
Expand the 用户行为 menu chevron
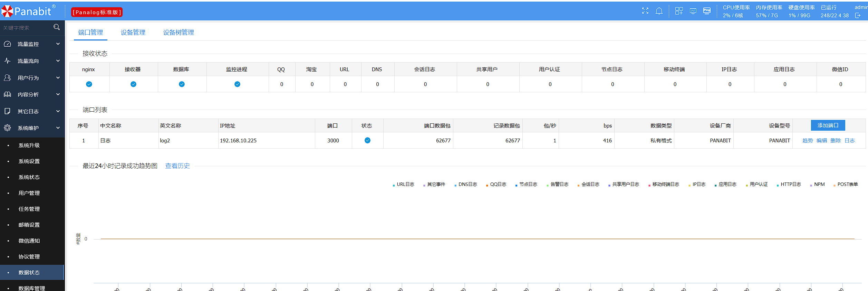(x=58, y=78)
